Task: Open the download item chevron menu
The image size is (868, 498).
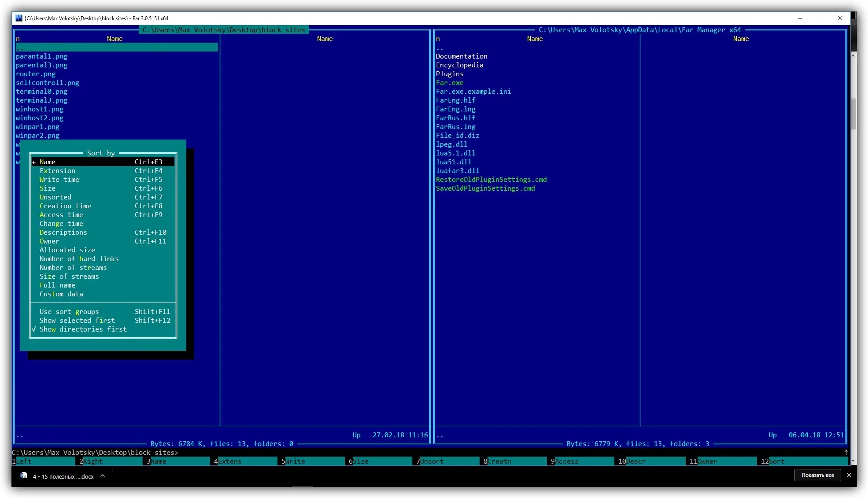Action: point(103,476)
